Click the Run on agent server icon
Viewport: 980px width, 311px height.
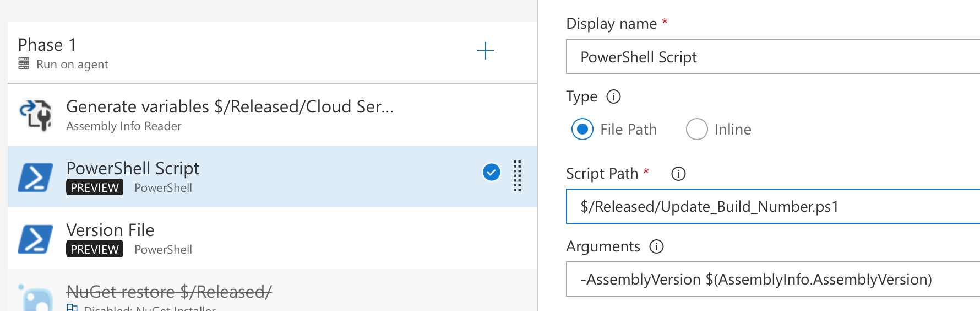24,63
